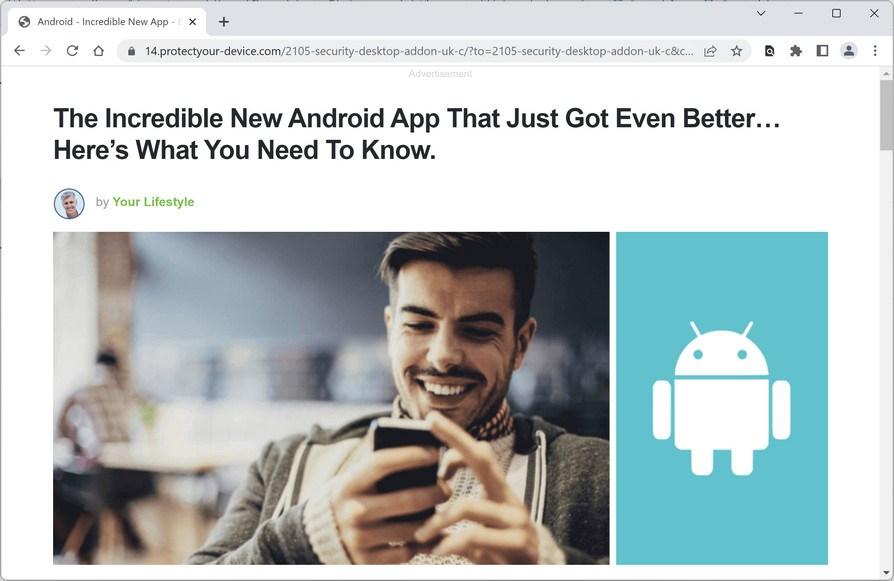Open the Chrome three-dot menu

coord(875,51)
